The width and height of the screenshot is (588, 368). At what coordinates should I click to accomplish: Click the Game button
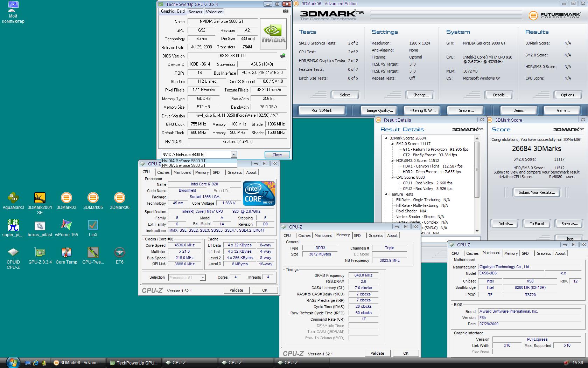pyautogui.click(x=563, y=110)
